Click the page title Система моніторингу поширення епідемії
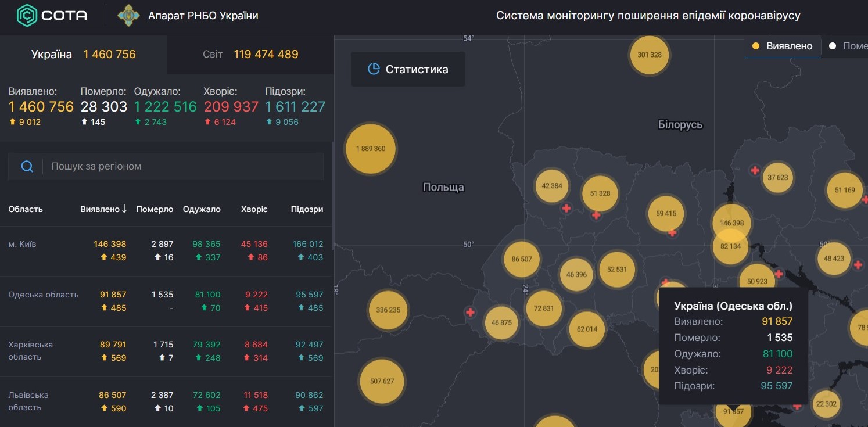868x427 pixels. click(648, 16)
